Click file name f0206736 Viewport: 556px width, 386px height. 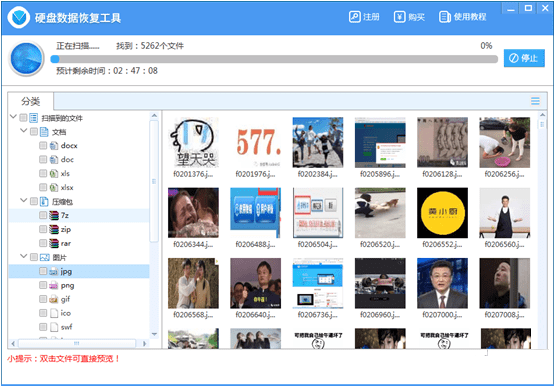tap(318, 315)
